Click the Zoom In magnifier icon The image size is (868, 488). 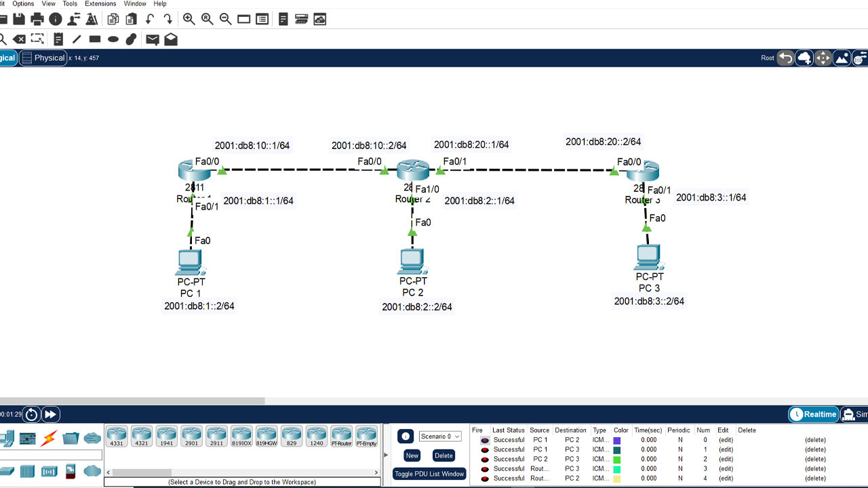pos(189,19)
